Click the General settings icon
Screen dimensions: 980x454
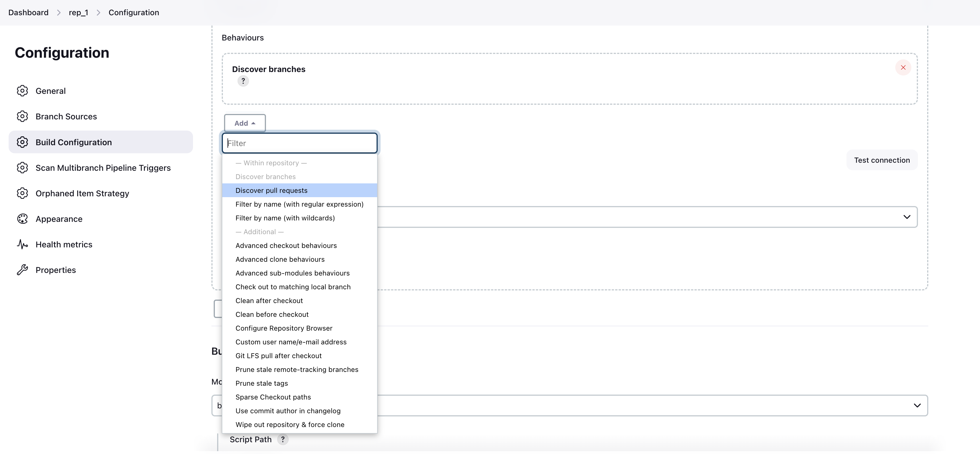(x=22, y=91)
